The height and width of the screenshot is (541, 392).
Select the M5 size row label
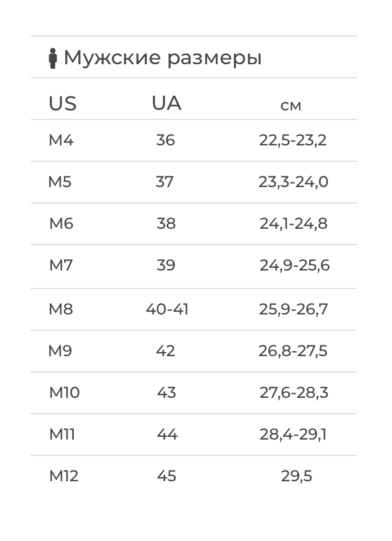point(60,182)
